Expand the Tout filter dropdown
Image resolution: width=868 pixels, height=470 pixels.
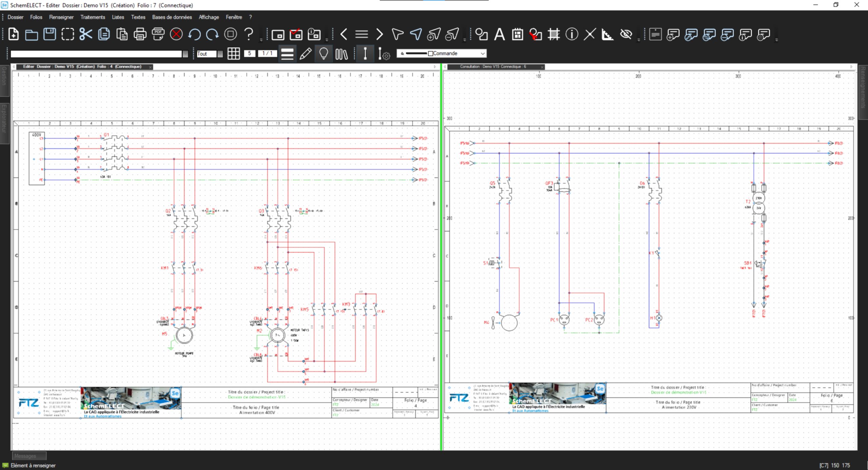[x=220, y=54]
